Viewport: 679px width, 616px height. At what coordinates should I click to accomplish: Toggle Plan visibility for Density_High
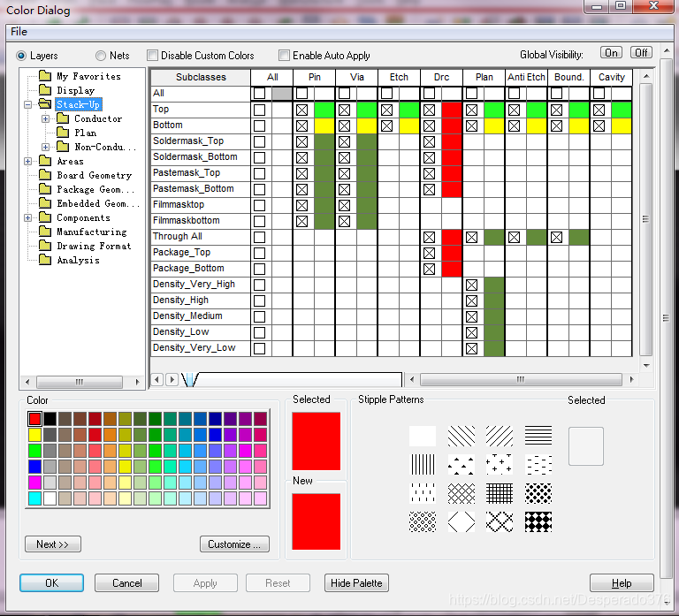coord(471,300)
